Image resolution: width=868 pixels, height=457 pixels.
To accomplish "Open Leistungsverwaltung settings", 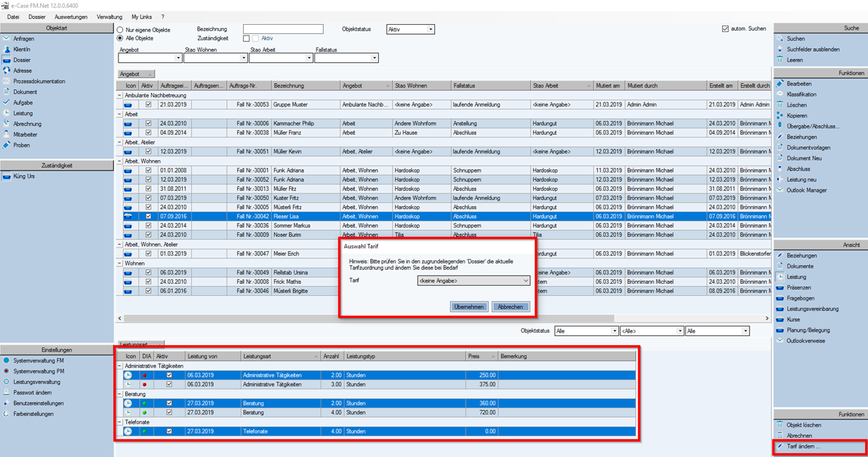I will point(37,382).
